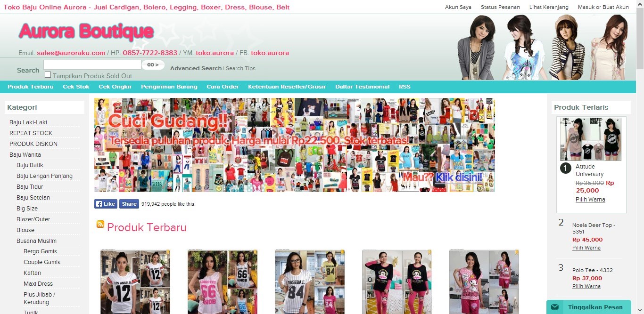644x314 pixels.
Task: Open Atitude Universary product link
Action: pos(589,170)
